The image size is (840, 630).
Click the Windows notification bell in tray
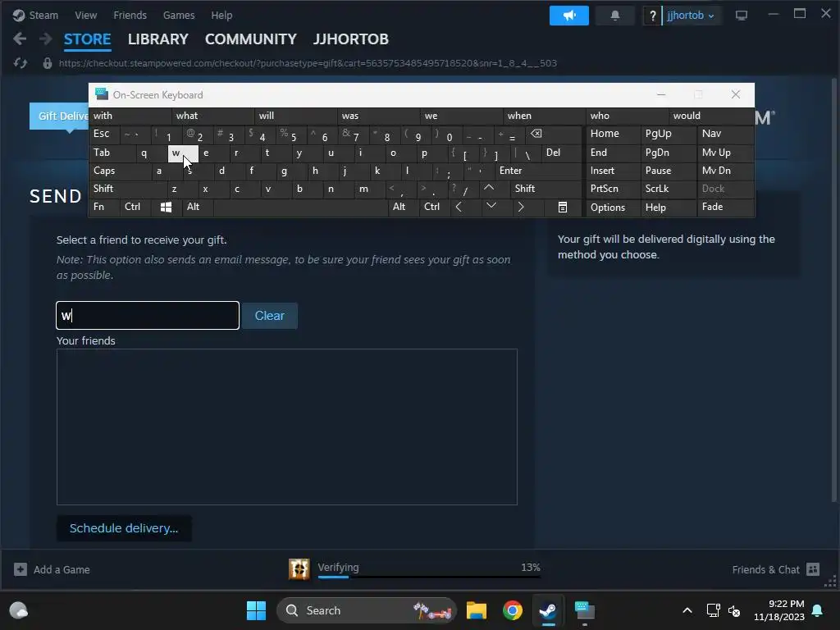[x=818, y=610]
